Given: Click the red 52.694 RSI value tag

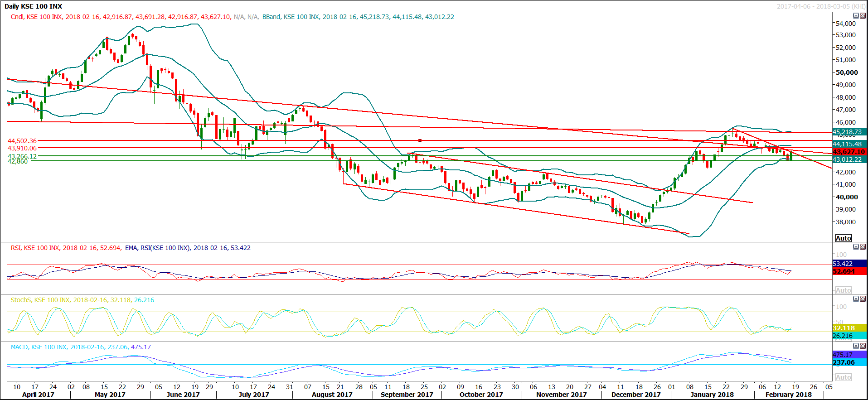Looking at the screenshot, I should (849, 271).
